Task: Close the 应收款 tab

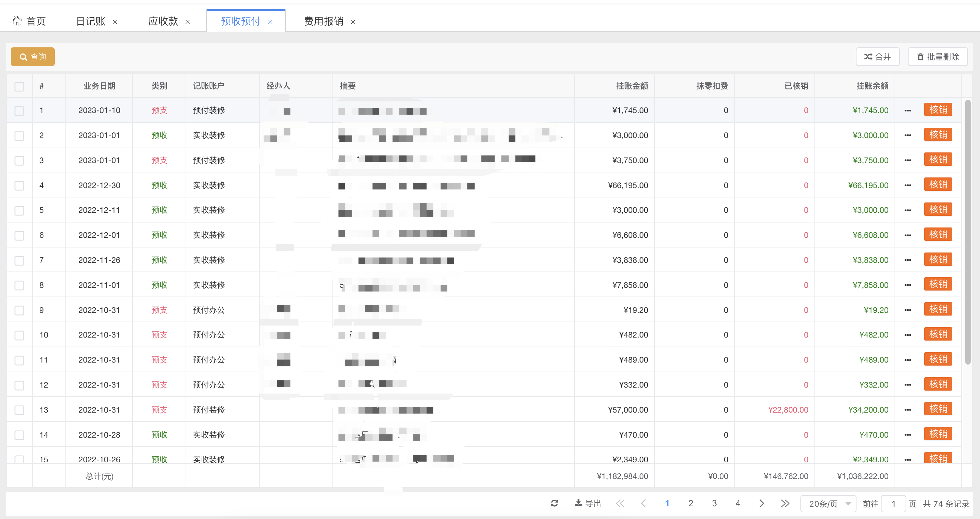Action: [188, 22]
